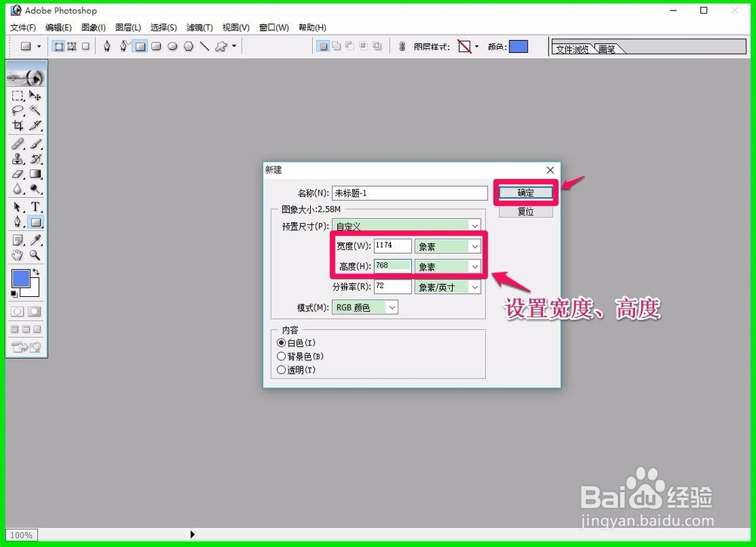Select the History Brush tool
This screenshot has width=756, height=547.
coord(36,159)
